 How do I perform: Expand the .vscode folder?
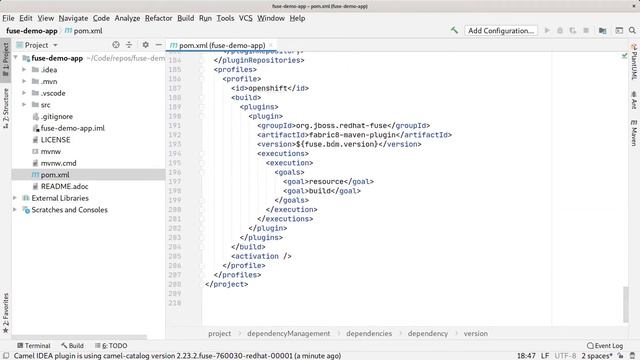pyautogui.click(x=24, y=93)
